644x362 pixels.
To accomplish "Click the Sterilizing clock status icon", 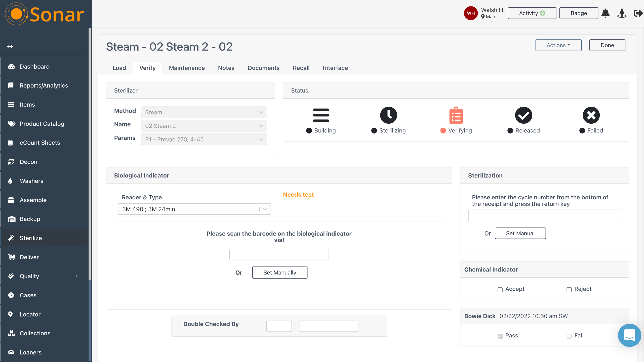I will pos(388,115).
